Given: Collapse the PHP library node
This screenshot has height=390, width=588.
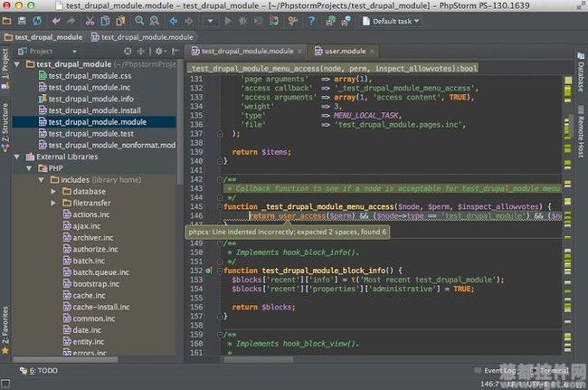Looking at the screenshot, I should (29, 168).
